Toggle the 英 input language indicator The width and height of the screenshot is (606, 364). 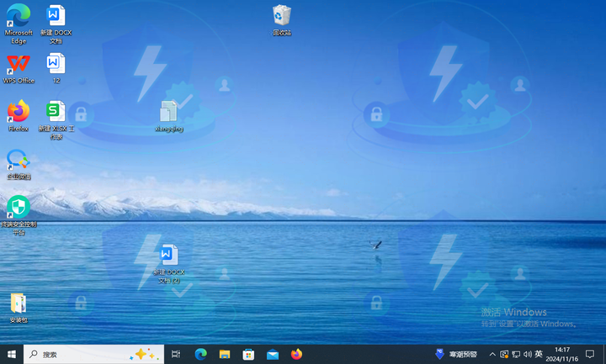coord(539,355)
